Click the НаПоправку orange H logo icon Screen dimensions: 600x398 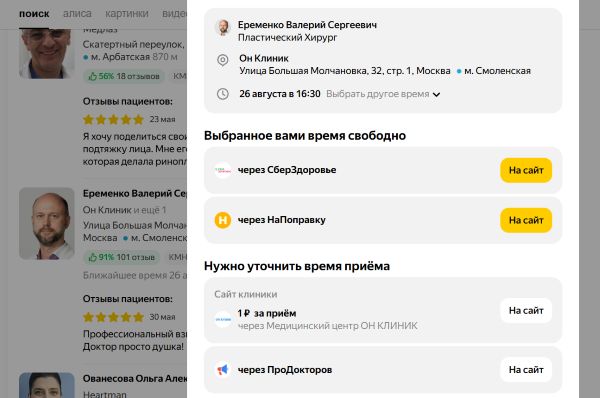[223, 220]
